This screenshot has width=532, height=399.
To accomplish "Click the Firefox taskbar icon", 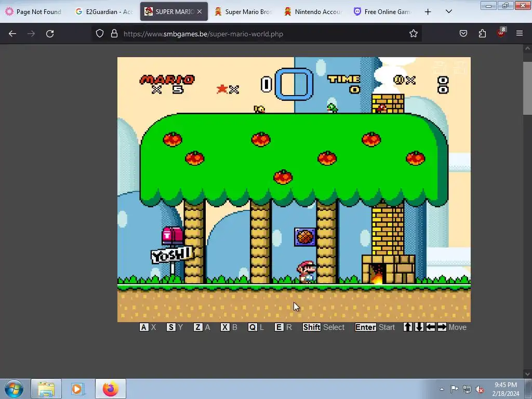I will point(110,389).
